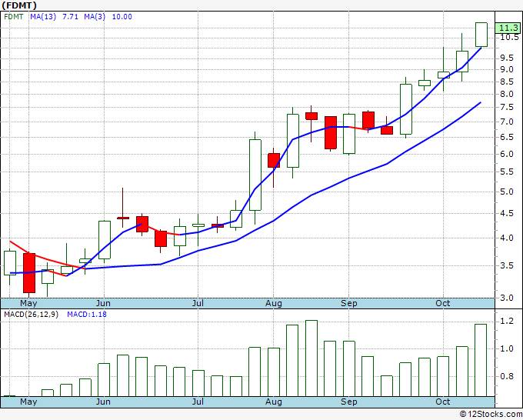523x420 pixels.
Task: Click Jul on the price chart timeline
Action: point(198,303)
